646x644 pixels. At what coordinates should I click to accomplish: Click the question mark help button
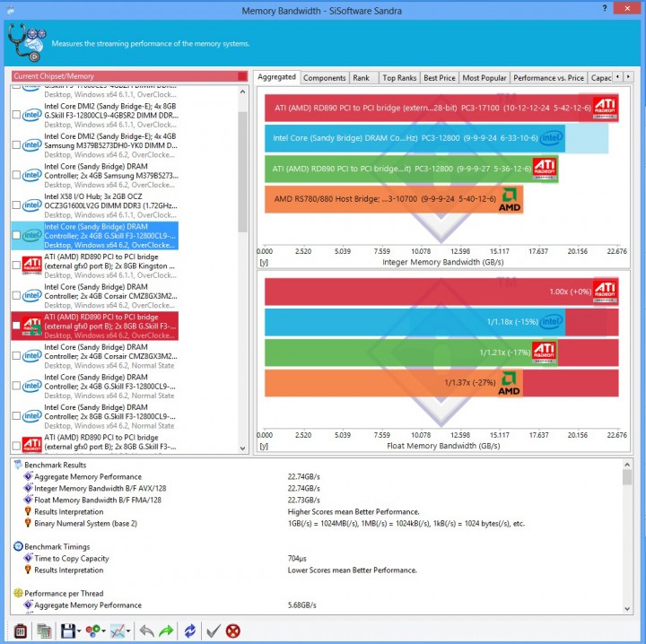pos(605,8)
